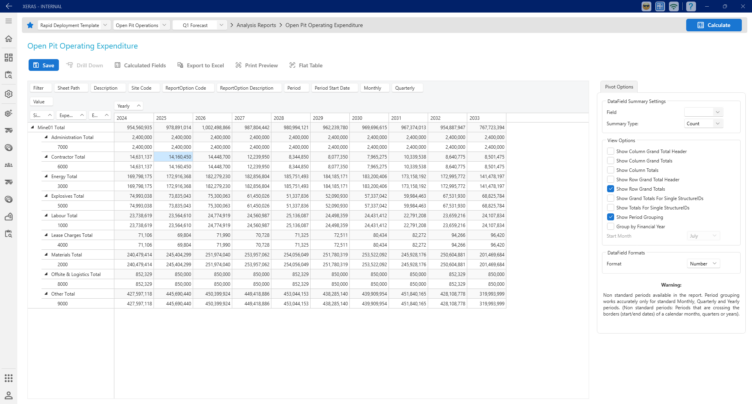Click the Monthly field chip
The width and height of the screenshot is (752, 404).
(373, 88)
